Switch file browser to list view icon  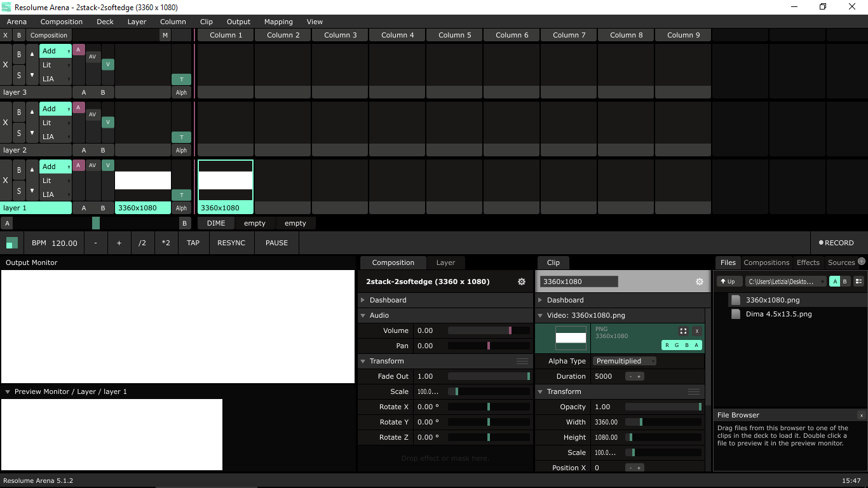858,281
